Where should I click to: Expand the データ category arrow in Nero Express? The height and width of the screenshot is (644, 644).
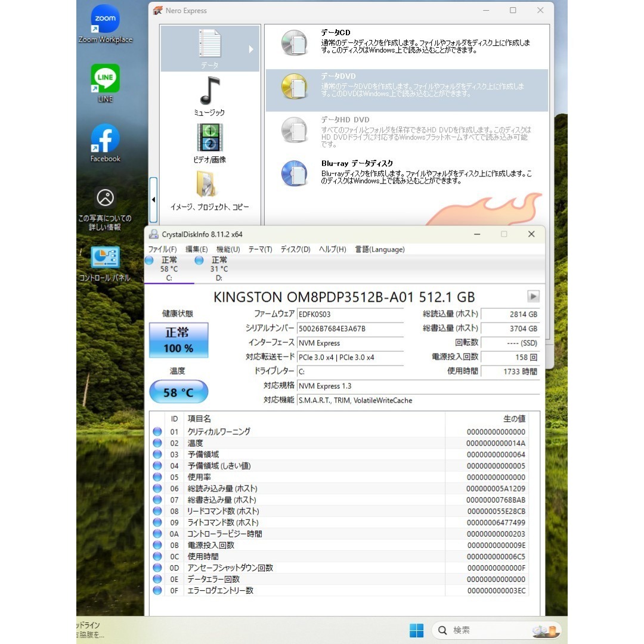252,49
